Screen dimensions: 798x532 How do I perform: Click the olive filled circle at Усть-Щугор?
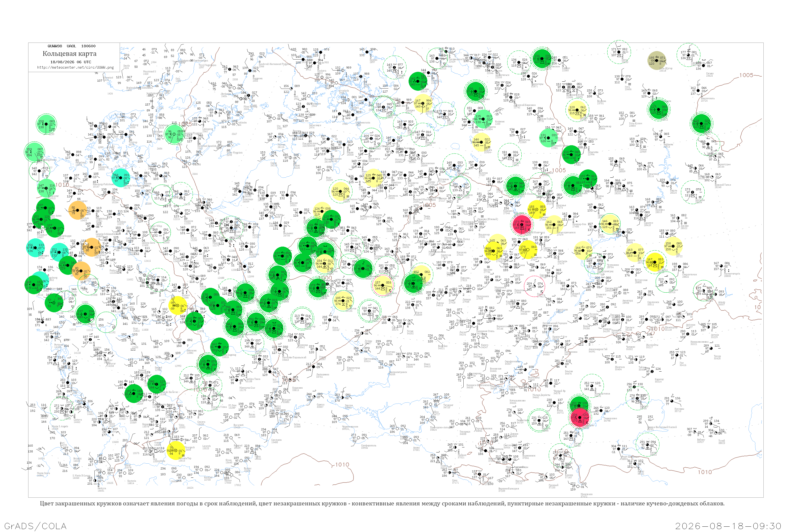tap(657, 60)
